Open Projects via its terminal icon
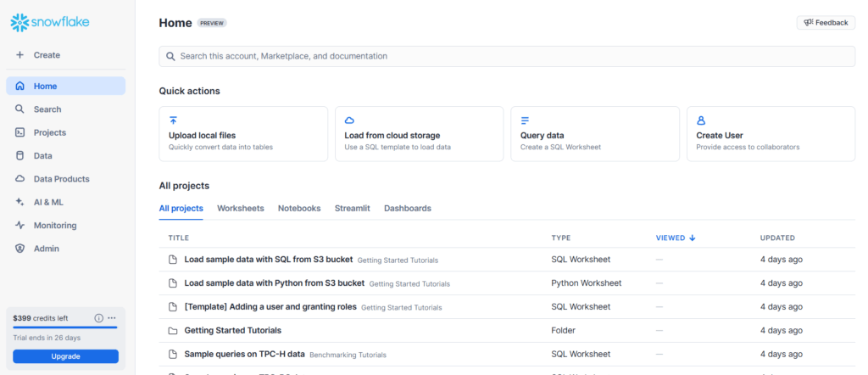The width and height of the screenshot is (868, 375). click(x=20, y=132)
